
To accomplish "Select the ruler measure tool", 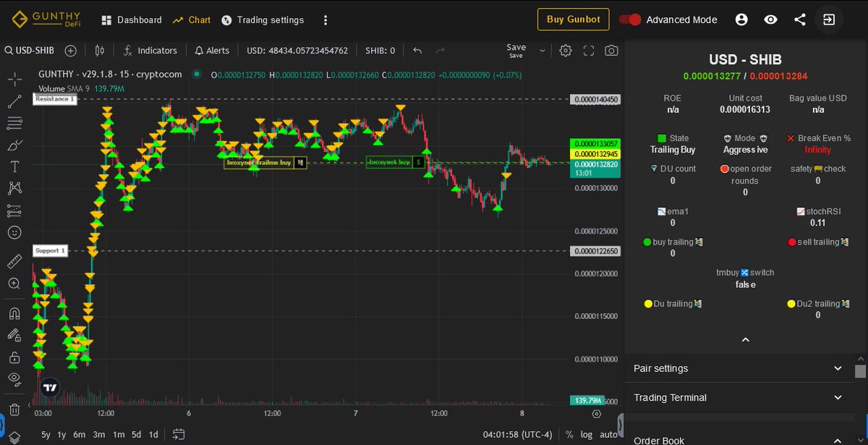I will 14,261.
